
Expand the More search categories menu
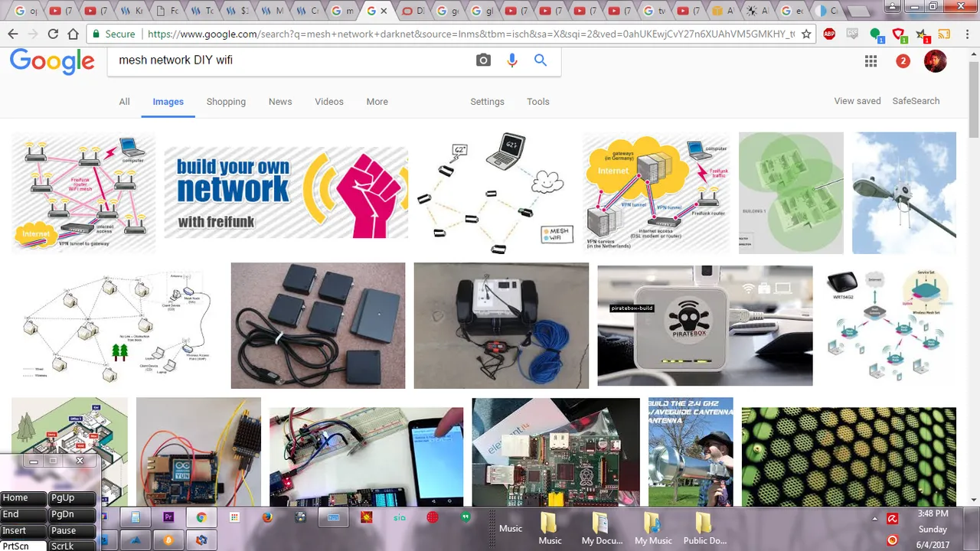click(377, 102)
